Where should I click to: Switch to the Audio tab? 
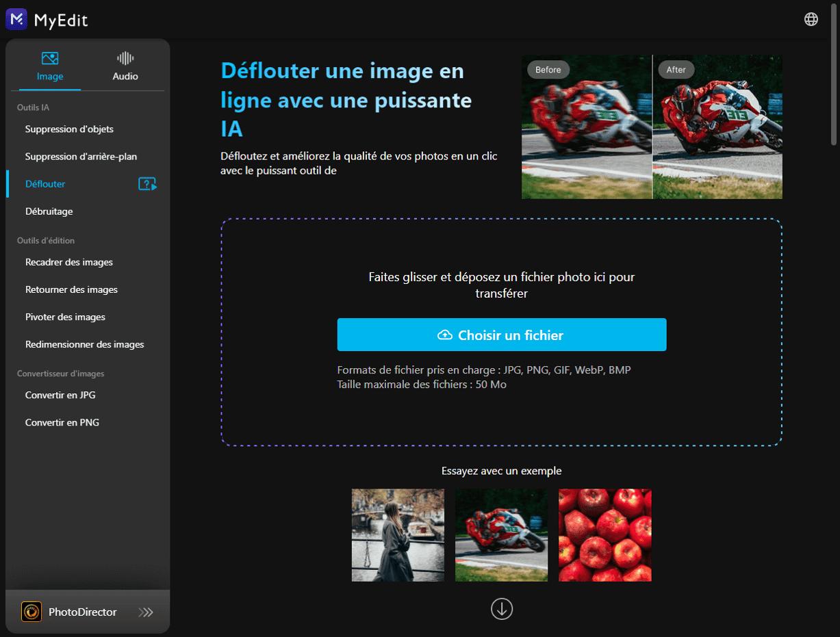tap(125, 66)
